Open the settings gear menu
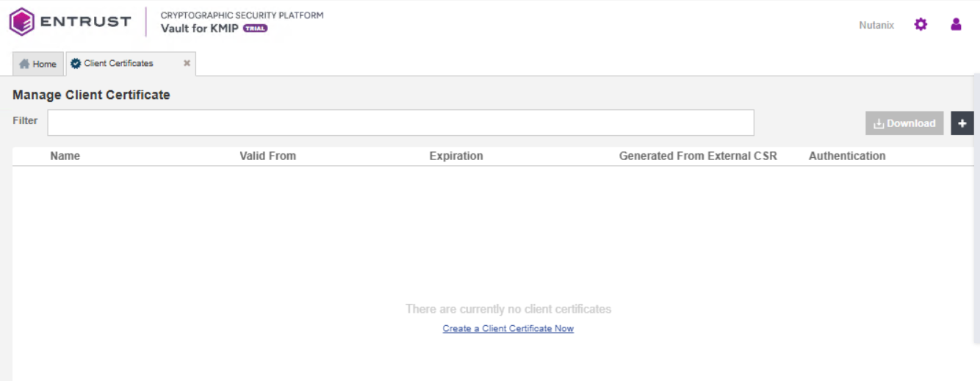 point(920,24)
